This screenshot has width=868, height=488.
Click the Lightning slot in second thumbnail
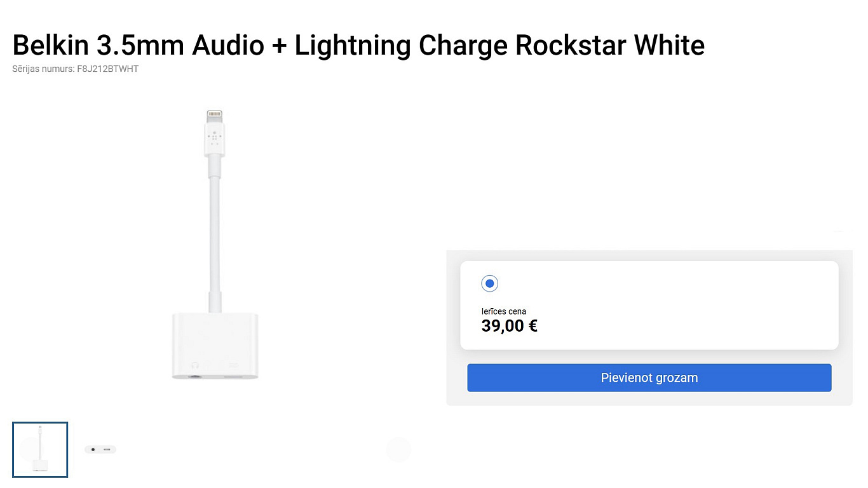point(107,449)
